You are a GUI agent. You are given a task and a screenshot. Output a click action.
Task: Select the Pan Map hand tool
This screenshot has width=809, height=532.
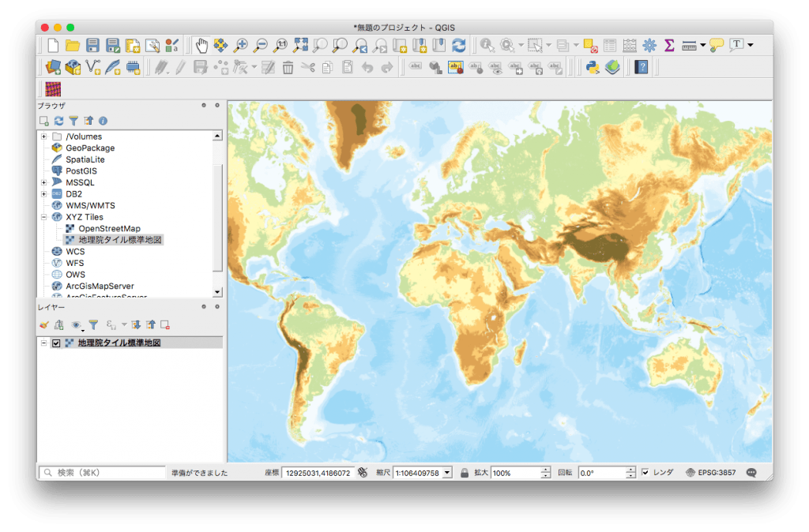point(201,43)
